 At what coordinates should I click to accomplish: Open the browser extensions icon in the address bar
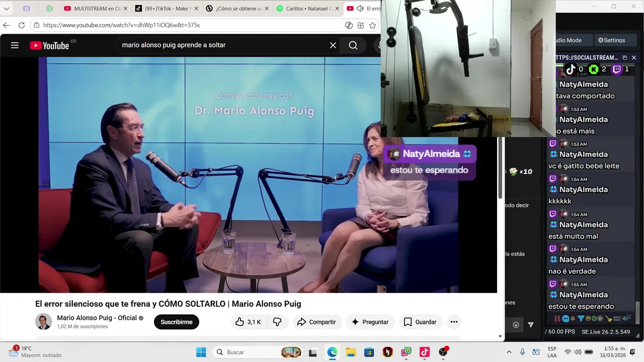pos(361,25)
